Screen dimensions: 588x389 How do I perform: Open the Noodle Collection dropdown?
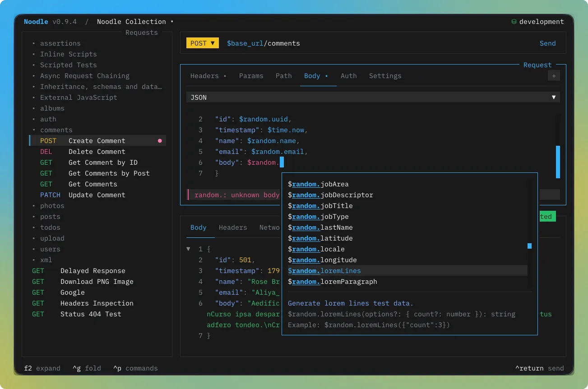(135, 22)
